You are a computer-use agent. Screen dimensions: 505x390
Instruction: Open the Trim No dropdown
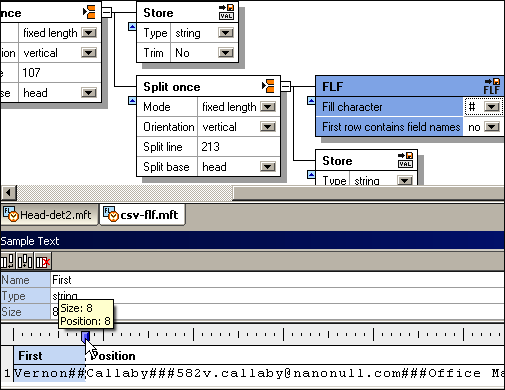(x=226, y=53)
